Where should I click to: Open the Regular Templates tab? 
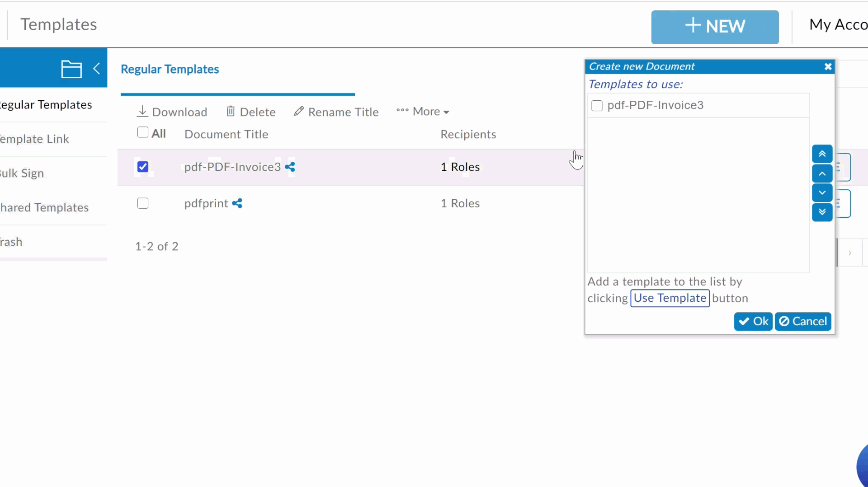170,69
